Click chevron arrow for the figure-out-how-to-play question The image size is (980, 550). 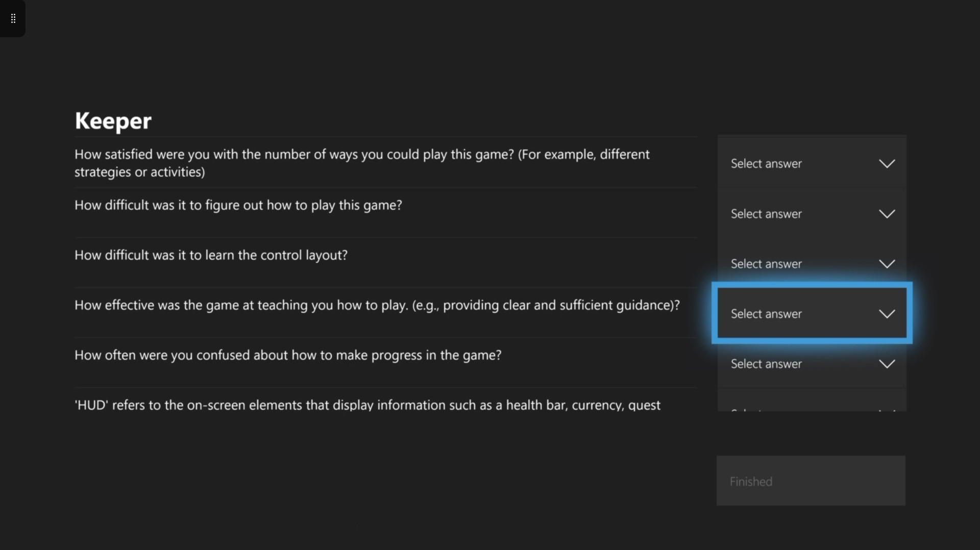(887, 214)
